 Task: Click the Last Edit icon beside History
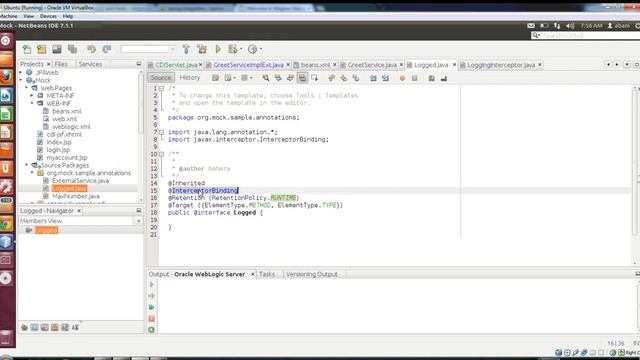(x=216, y=78)
